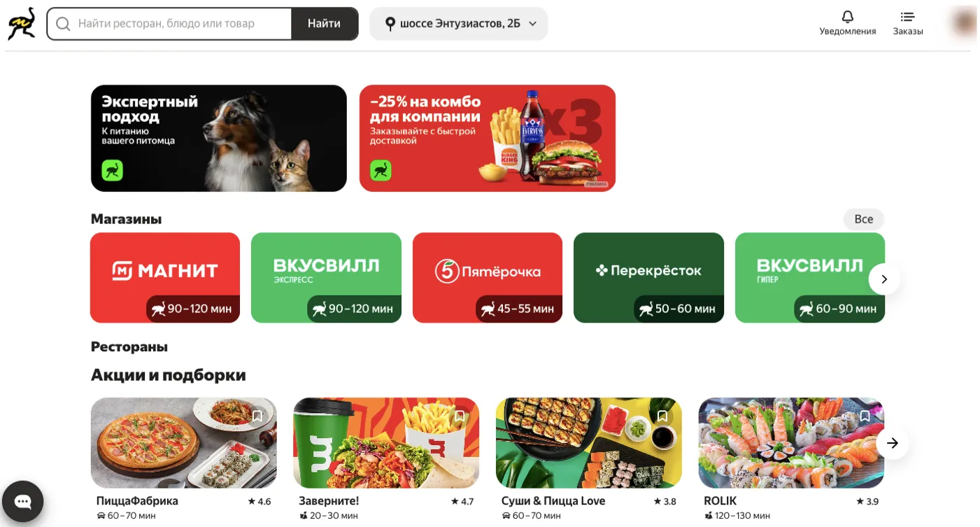Open the Orders list icon
Image resolution: width=980 pixels, height=527 pixels.
click(x=908, y=16)
